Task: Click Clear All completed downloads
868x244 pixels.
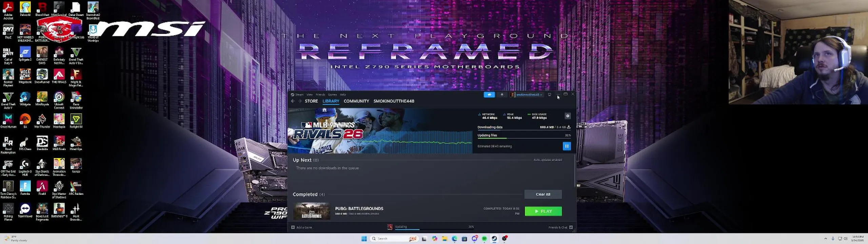Action: pos(543,194)
